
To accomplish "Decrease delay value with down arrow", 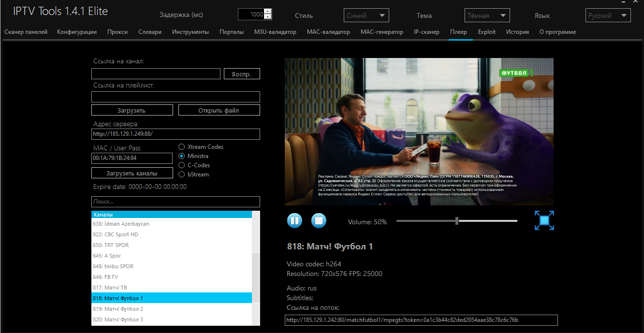I will (268, 17).
